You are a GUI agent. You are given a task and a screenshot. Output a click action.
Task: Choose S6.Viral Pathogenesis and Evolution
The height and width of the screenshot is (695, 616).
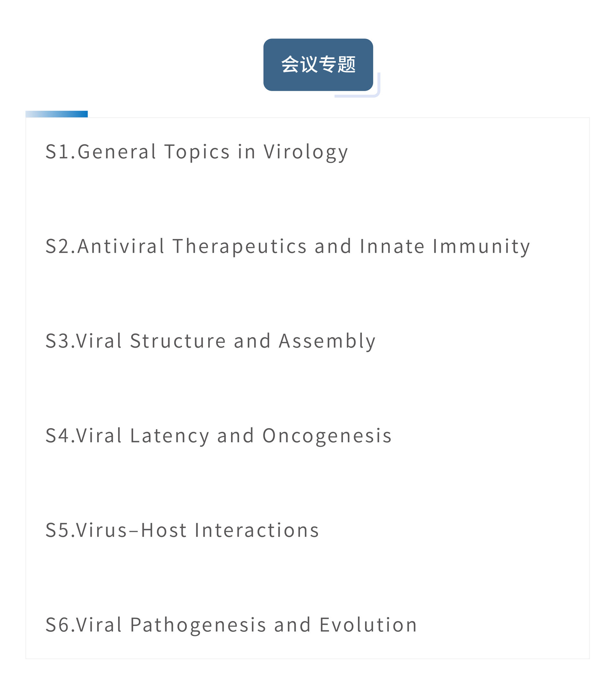click(x=231, y=625)
